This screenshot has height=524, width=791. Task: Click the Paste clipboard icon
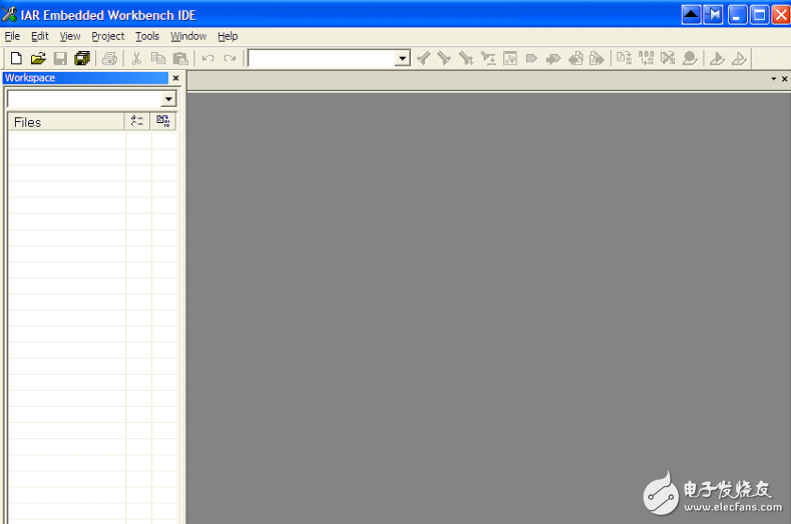(180, 59)
